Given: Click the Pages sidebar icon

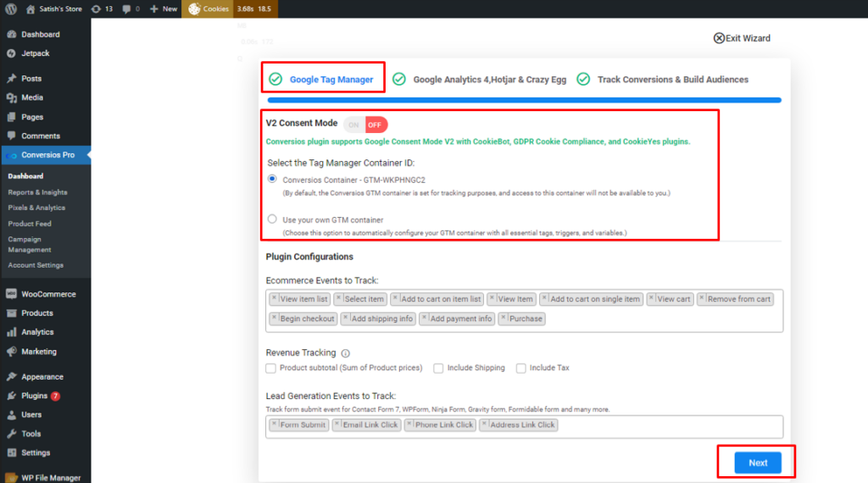Looking at the screenshot, I should [x=12, y=117].
